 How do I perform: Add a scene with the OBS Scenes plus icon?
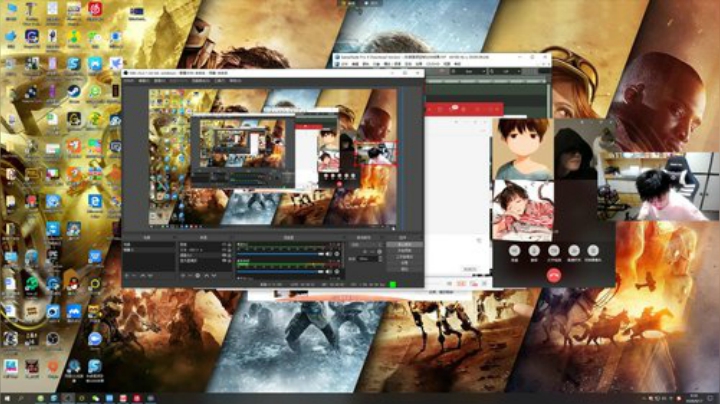tap(127, 275)
